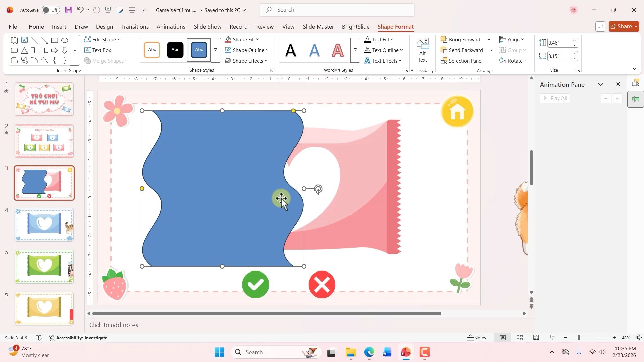Click Bring Forward button
This screenshot has height=362, width=644.
(461, 39)
